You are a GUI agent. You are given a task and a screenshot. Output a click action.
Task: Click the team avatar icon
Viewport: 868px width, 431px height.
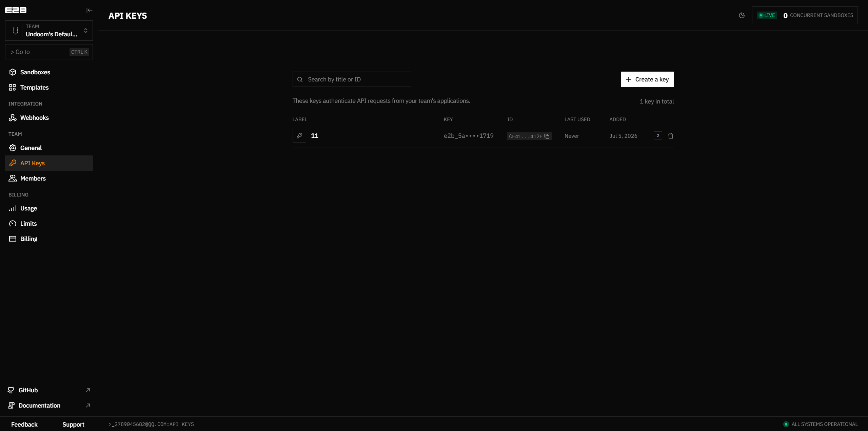click(x=16, y=31)
